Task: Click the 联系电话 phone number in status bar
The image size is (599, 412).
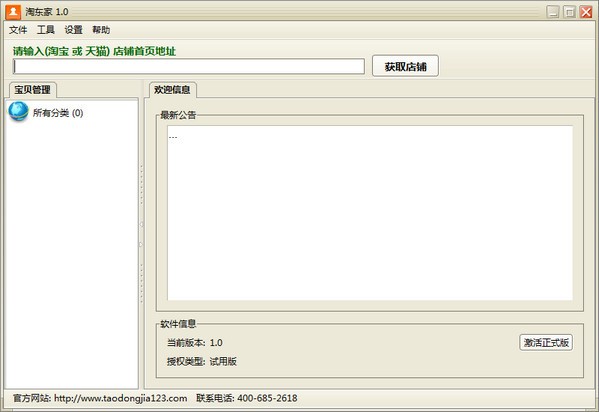Action: pos(267,398)
